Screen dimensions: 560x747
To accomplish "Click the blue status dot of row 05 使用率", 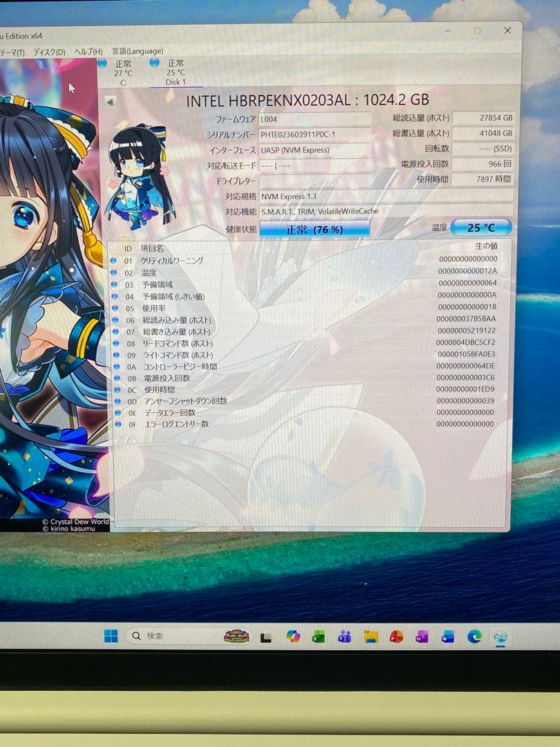I will [115, 308].
